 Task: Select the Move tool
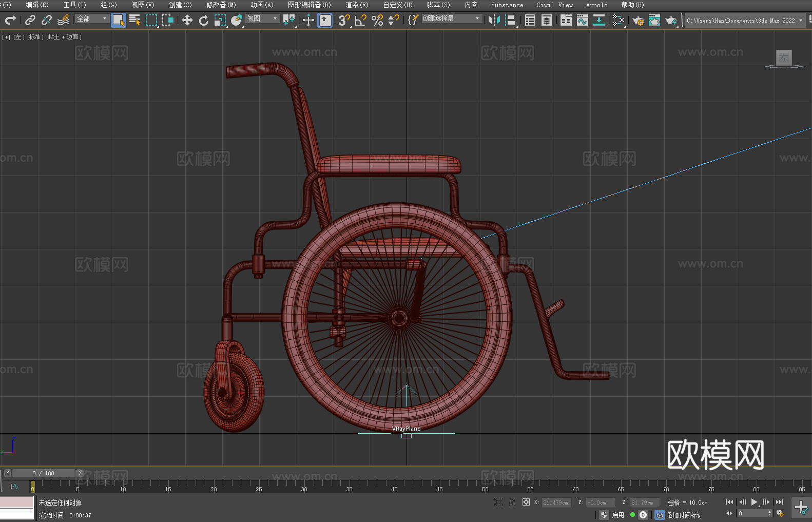point(187,20)
